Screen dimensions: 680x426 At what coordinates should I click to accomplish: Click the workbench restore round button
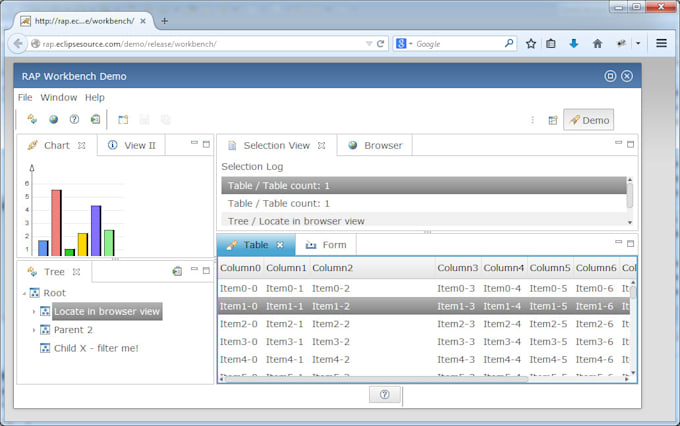tap(610, 76)
